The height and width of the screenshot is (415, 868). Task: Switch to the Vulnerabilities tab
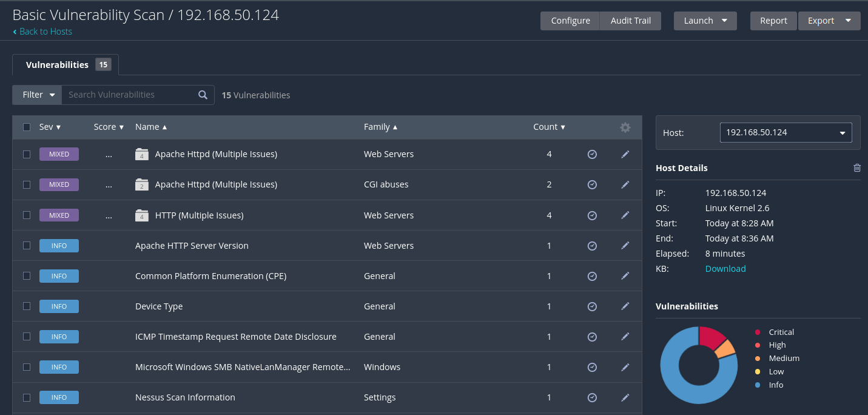click(x=66, y=65)
